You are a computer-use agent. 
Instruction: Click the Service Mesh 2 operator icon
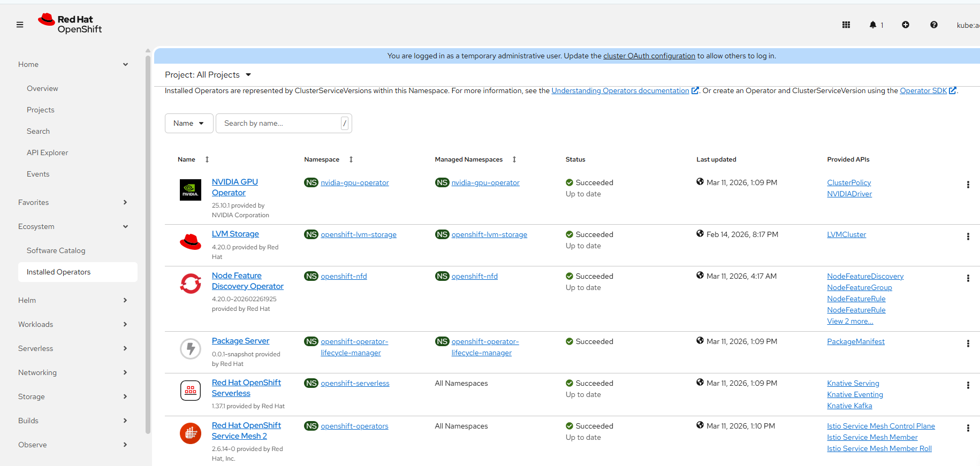click(191, 433)
